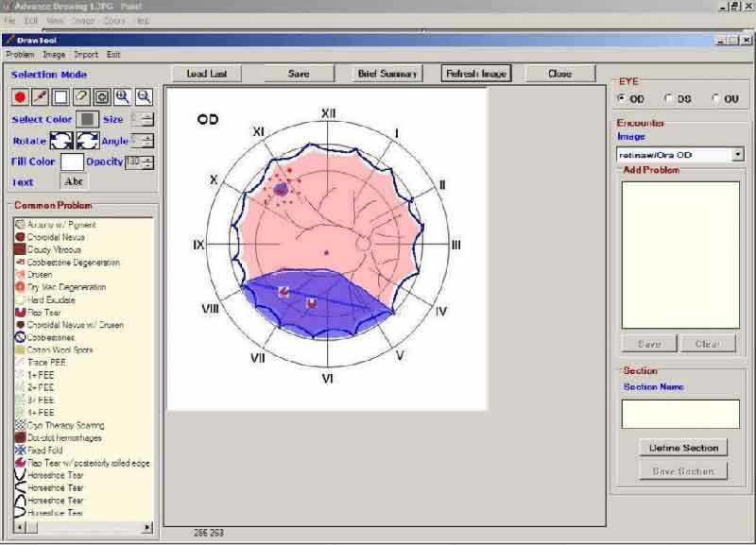Click the Abc text tool button
The image size is (756, 545).
point(75,182)
